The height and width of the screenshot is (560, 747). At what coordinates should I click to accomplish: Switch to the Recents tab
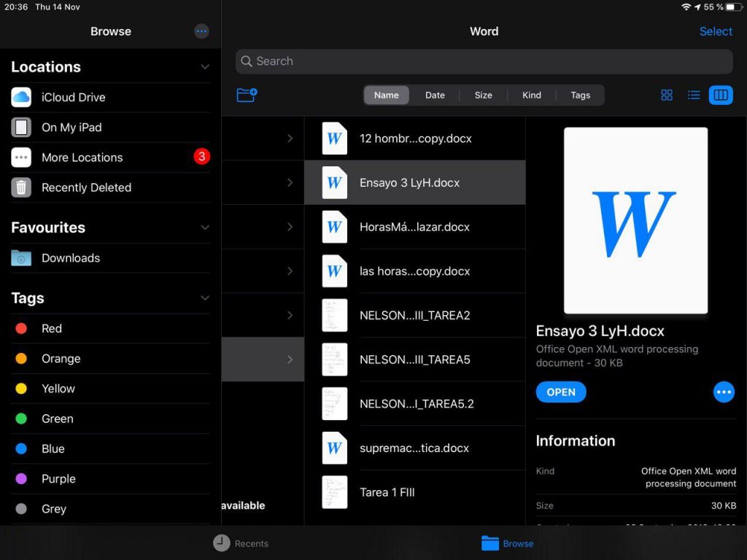pyautogui.click(x=241, y=543)
